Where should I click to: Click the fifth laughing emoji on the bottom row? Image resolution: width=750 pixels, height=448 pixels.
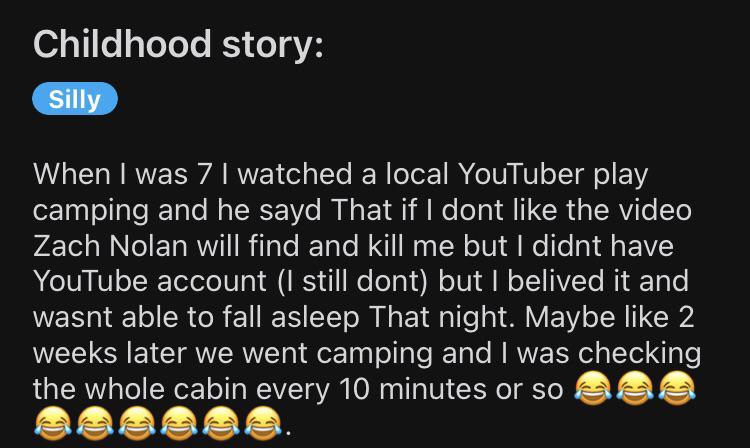[x=221, y=424]
